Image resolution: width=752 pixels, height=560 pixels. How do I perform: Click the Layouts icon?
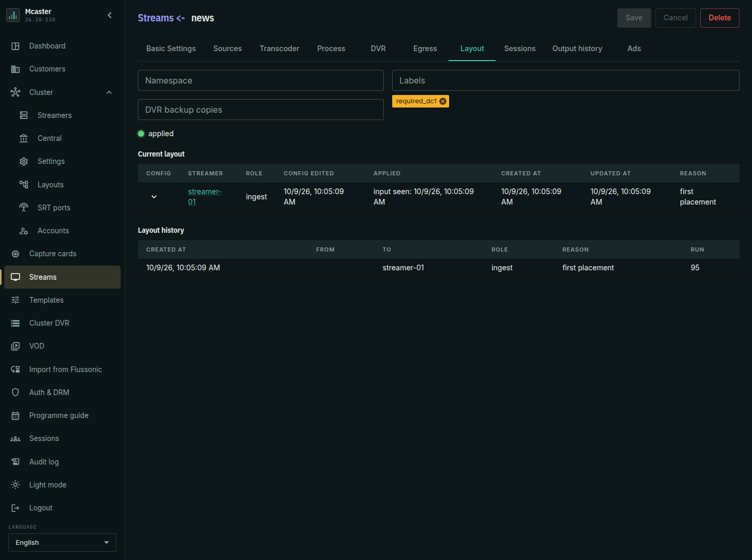tap(24, 185)
